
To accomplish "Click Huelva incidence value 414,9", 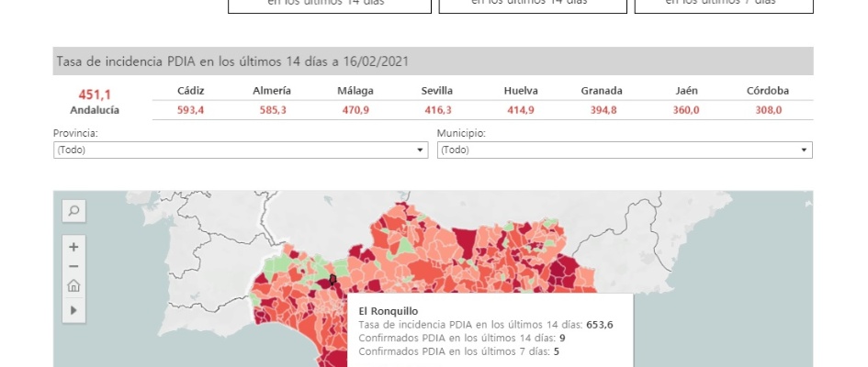I will [521, 110].
